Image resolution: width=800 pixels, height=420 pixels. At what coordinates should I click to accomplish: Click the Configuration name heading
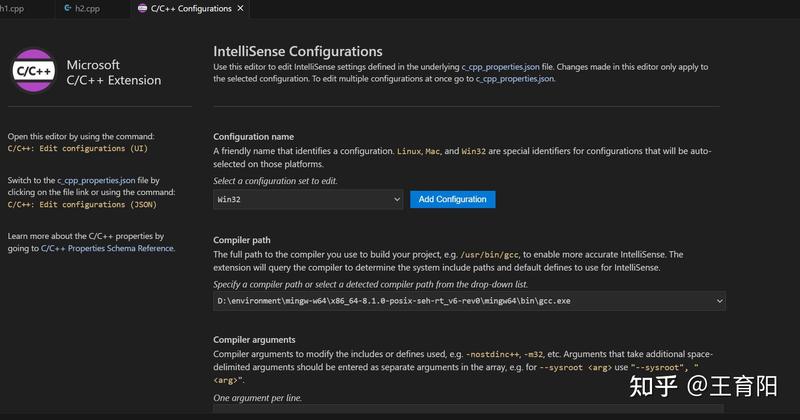pyautogui.click(x=254, y=137)
